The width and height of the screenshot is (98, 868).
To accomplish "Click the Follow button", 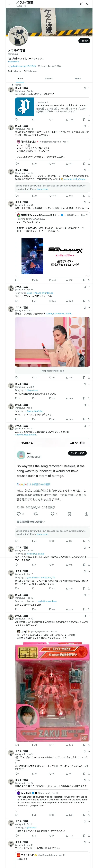I will 84,41.
